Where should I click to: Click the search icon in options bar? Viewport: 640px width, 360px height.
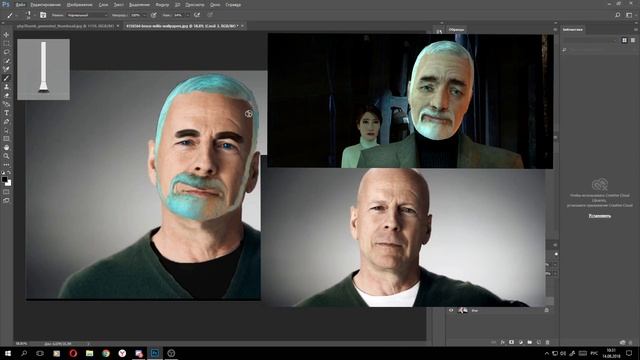click(618, 15)
